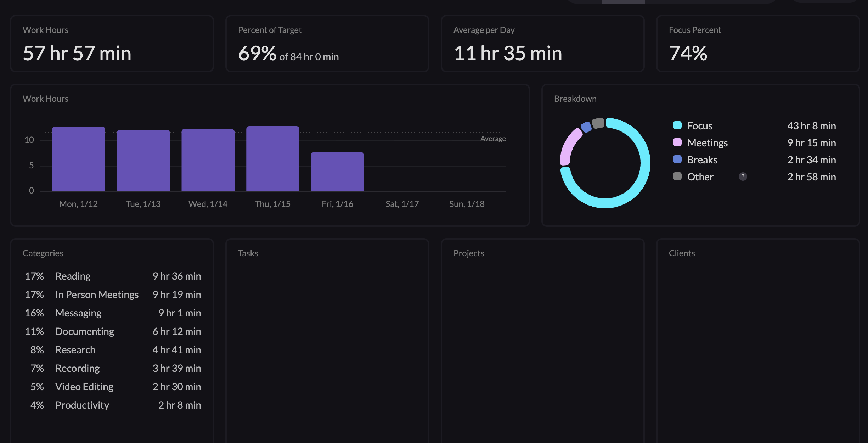
Task: Click the Average per Day card
Action: [x=542, y=44]
